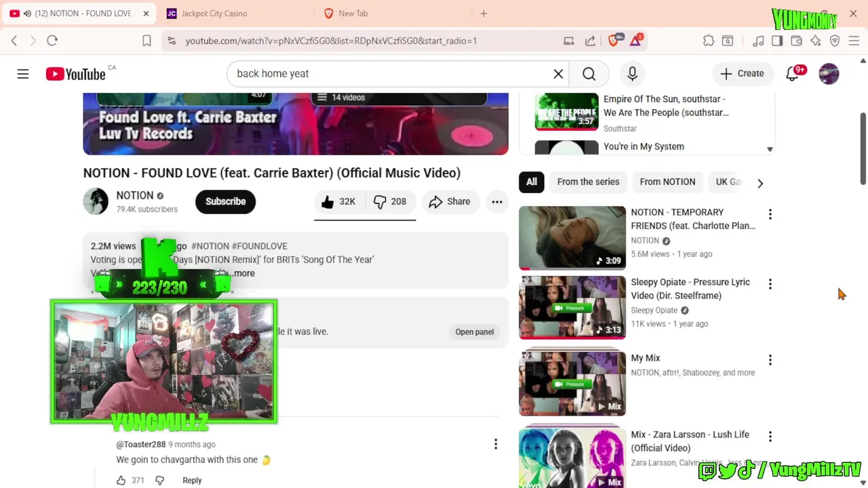Play the NOTION - TEMPORARY FRIENDS thumbnail
Screen dimensions: 868x488
click(572, 237)
